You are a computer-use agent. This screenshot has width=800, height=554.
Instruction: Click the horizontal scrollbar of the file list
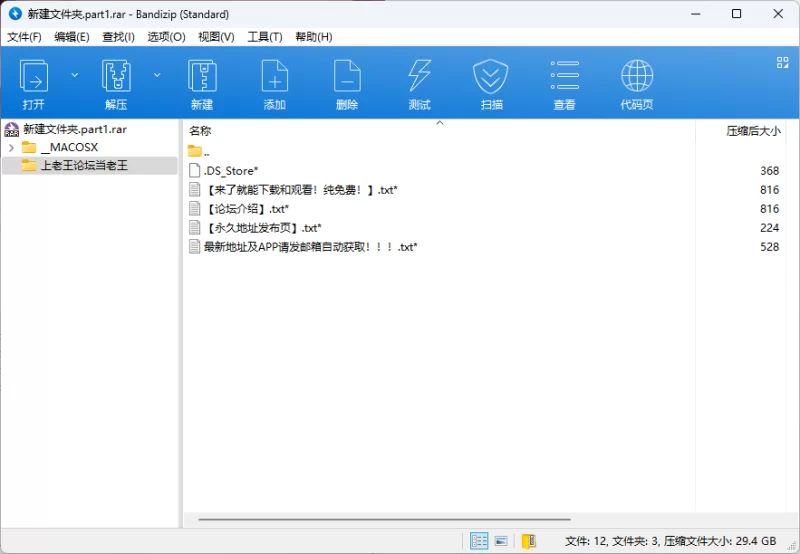coord(385,519)
